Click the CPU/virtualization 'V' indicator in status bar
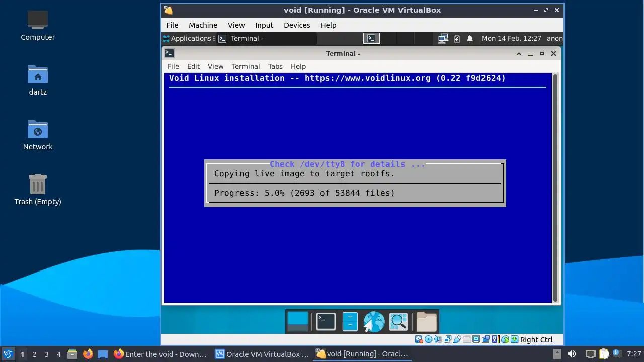The image size is (644, 362). pyautogui.click(x=496, y=340)
